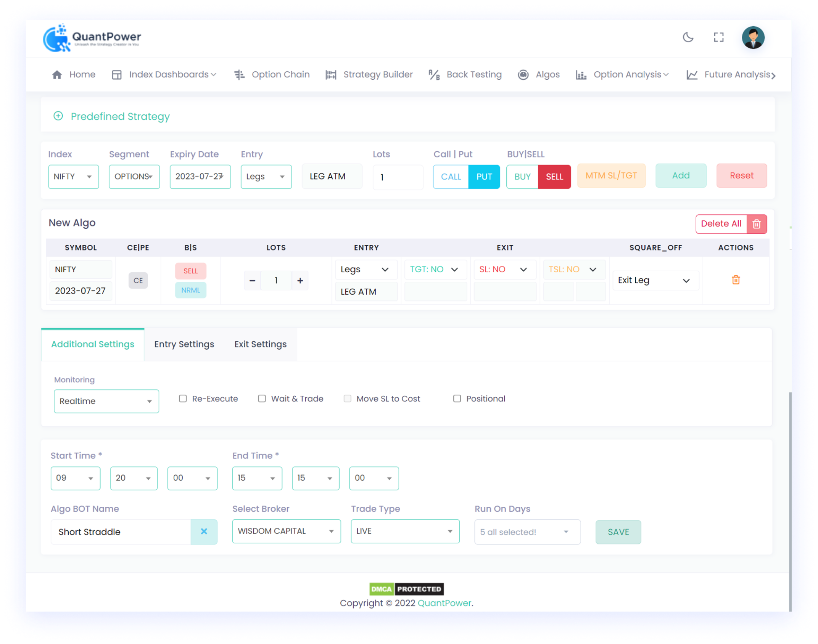Open the Segment OPTIONS dropdown
Image resolution: width=818 pixels, height=644 pixels.
(x=134, y=177)
